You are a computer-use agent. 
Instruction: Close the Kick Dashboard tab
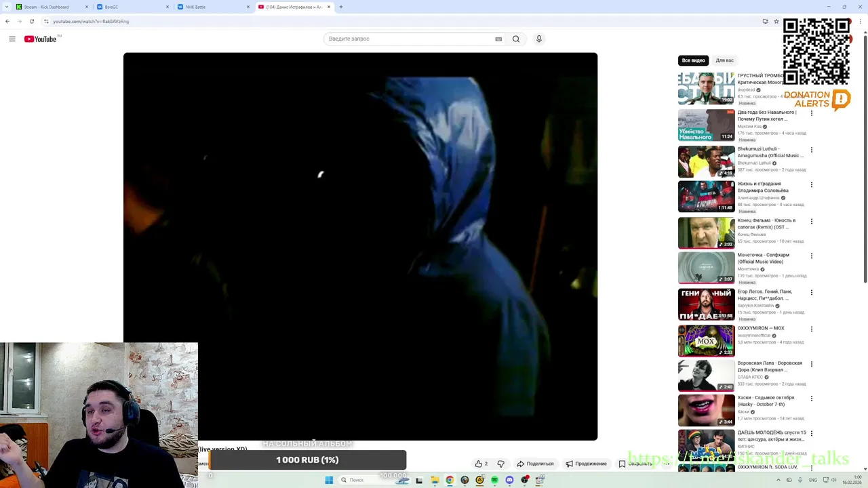pos(87,7)
